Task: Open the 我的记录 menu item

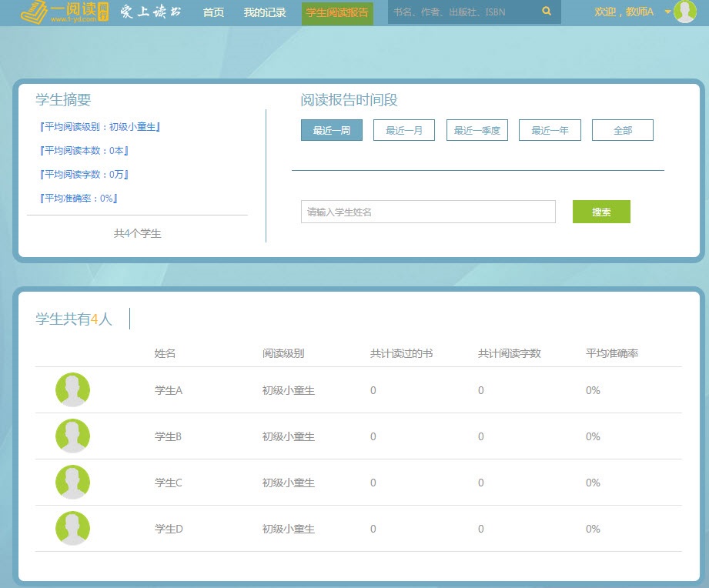Action: (x=264, y=12)
